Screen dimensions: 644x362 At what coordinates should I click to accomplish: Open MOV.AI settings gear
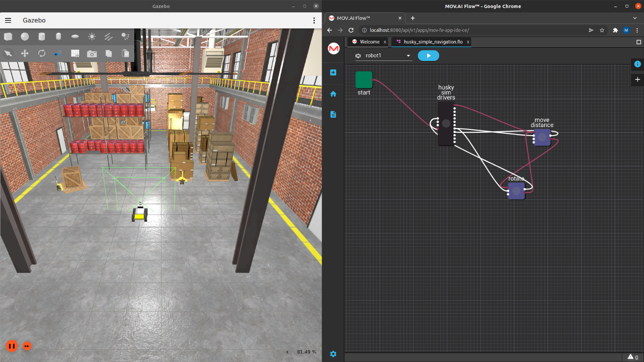click(x=333, y=354)
